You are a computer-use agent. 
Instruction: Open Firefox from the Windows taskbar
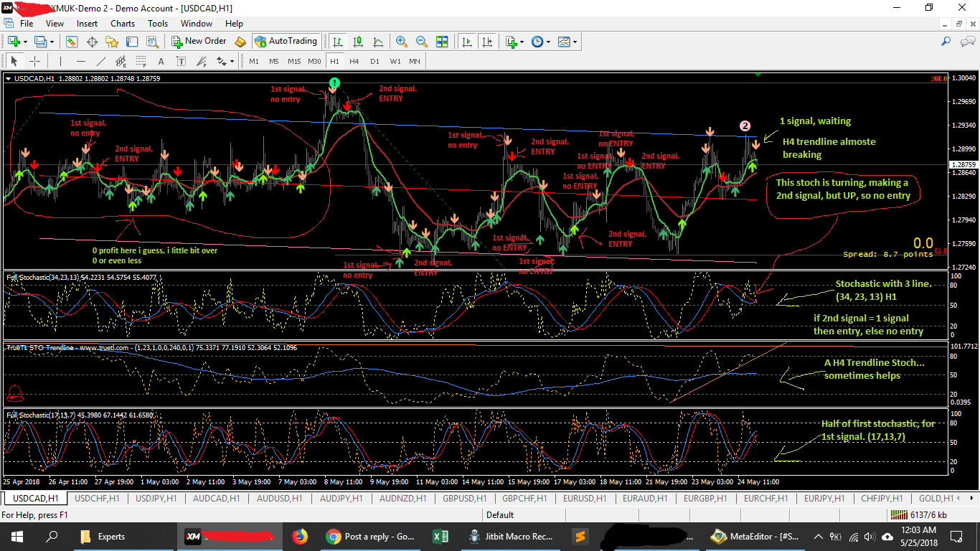299,536
